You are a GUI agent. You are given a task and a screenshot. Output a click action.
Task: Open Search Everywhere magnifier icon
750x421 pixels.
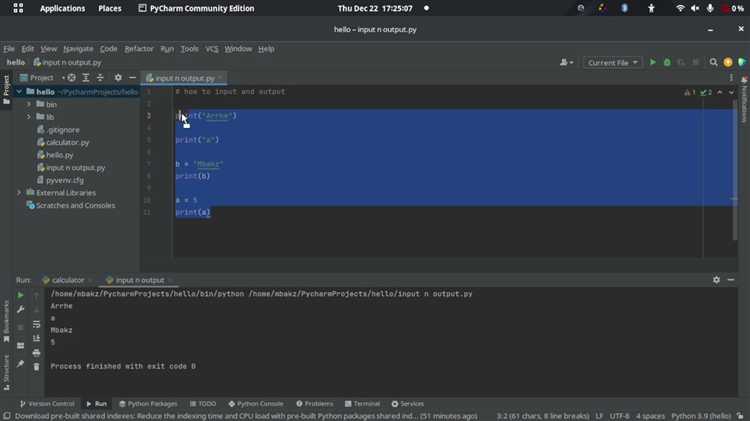click(x=713, y=62)
